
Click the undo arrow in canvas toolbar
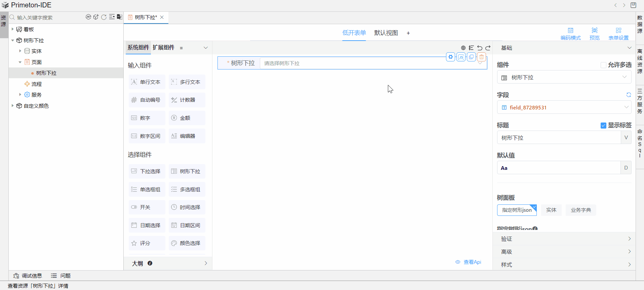tap(480, 48)
